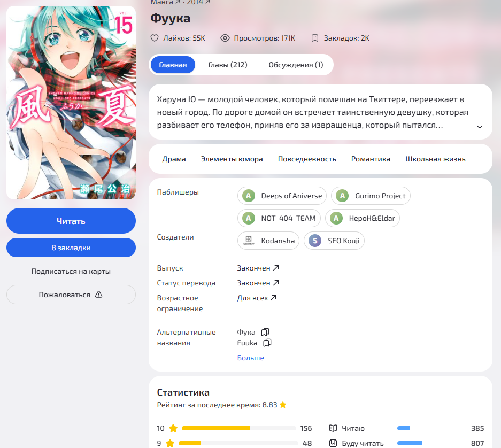Click the bookmark icon next to Закладок
Viewport: 501px width, 448px height.
point(315,38)
